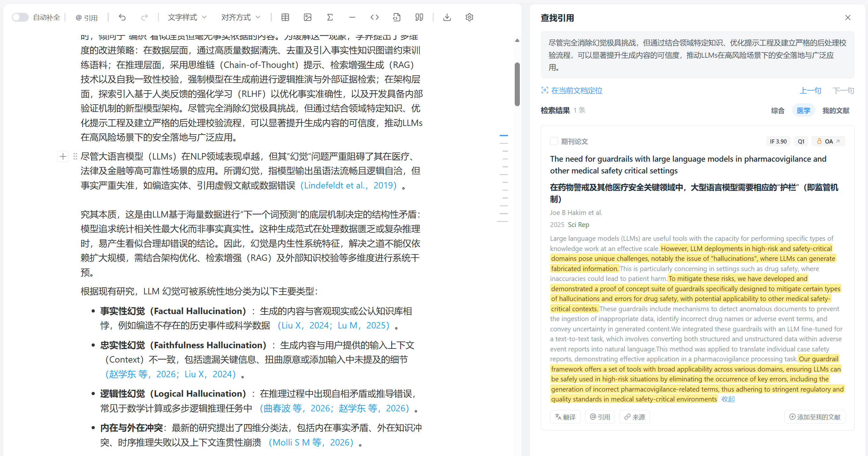868x456 pixels.
Task: Click the Sci Rep journal name
Action: pyautogui.click(x=578, y=224)
